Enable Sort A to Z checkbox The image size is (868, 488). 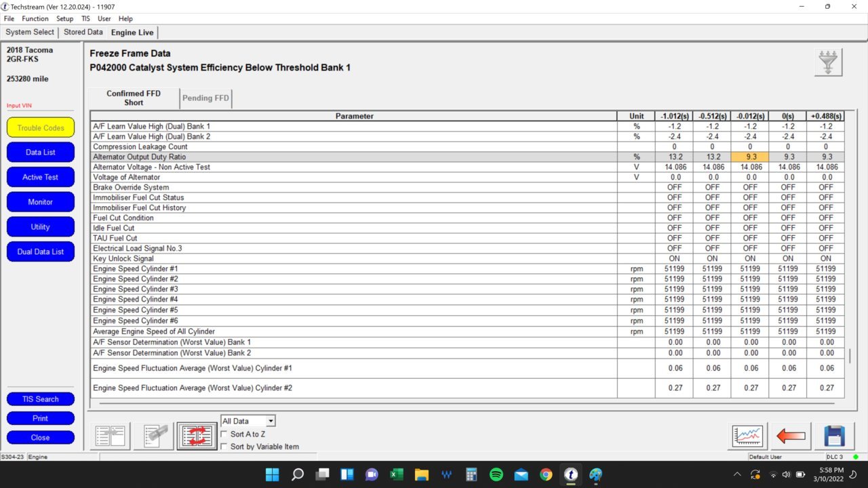tap(224, 434)
